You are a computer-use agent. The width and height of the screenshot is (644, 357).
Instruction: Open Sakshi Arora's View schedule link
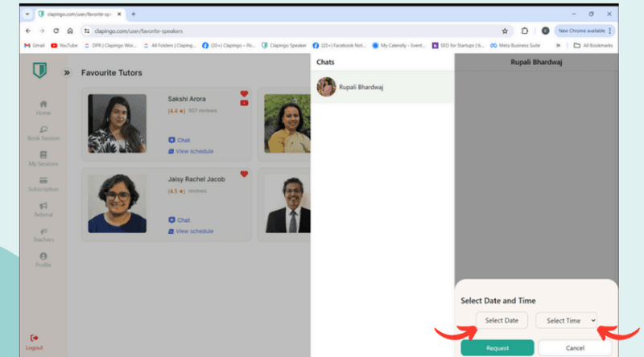[195, 151]
